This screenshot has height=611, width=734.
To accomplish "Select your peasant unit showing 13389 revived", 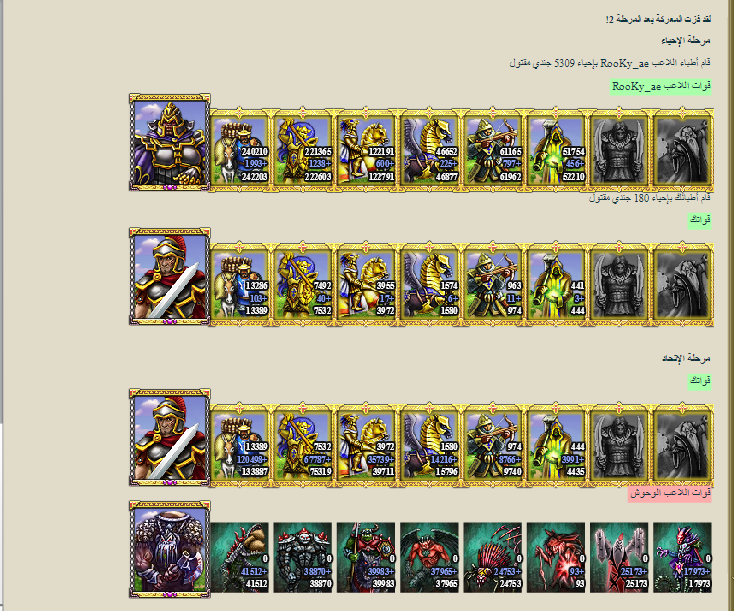I will pos(240,285).
